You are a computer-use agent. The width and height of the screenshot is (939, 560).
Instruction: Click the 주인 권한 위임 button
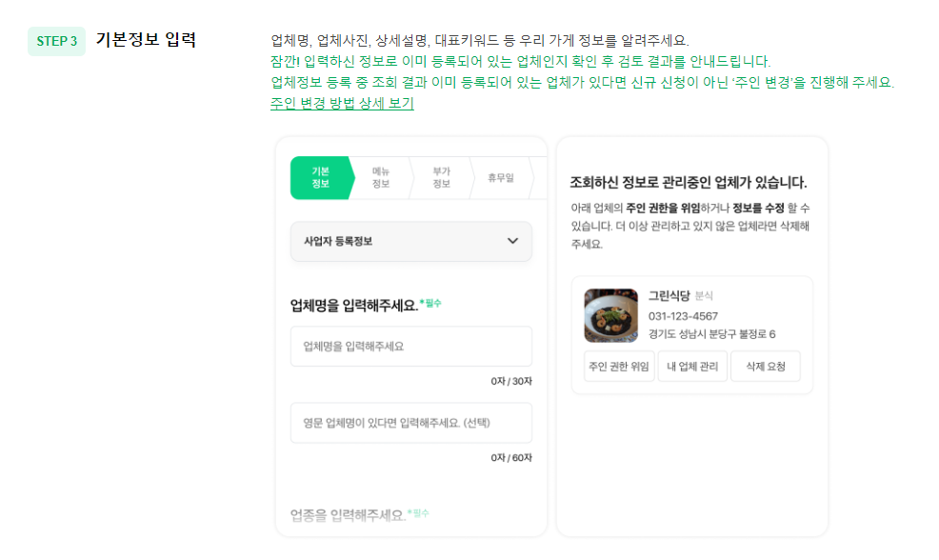click(618, 366)
